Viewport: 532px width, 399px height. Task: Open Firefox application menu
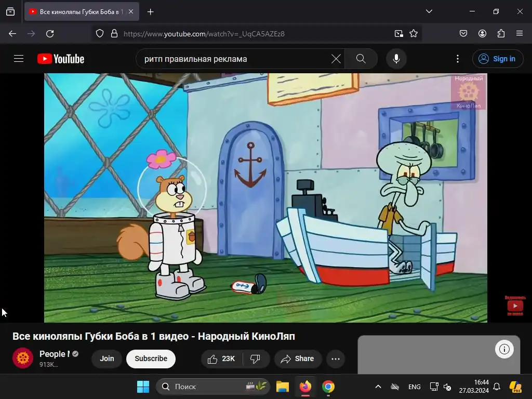click(x=520, y=33)
